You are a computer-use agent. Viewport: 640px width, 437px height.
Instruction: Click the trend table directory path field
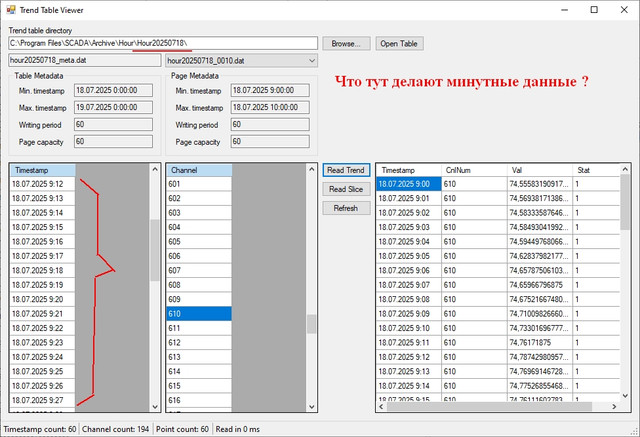[x=163, y=43]
